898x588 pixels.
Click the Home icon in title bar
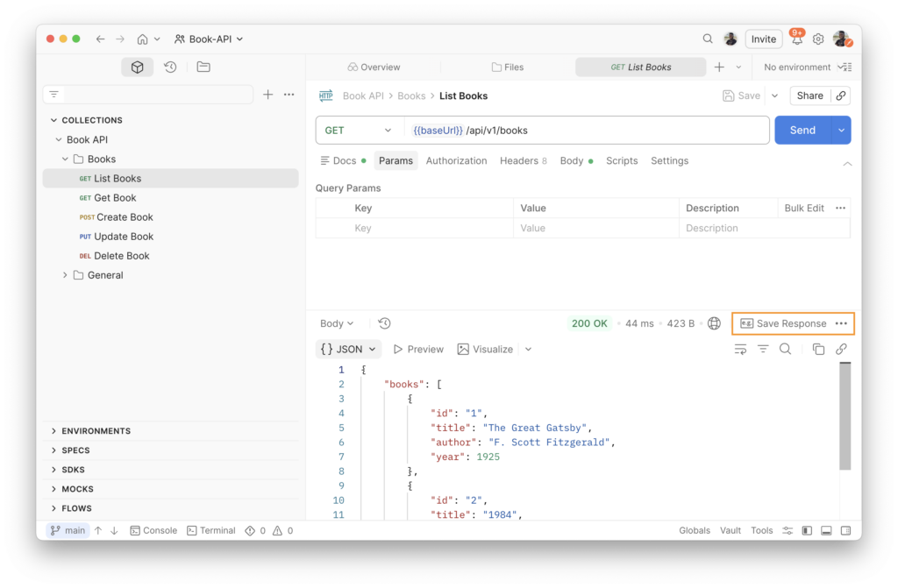tap(142, 39)
